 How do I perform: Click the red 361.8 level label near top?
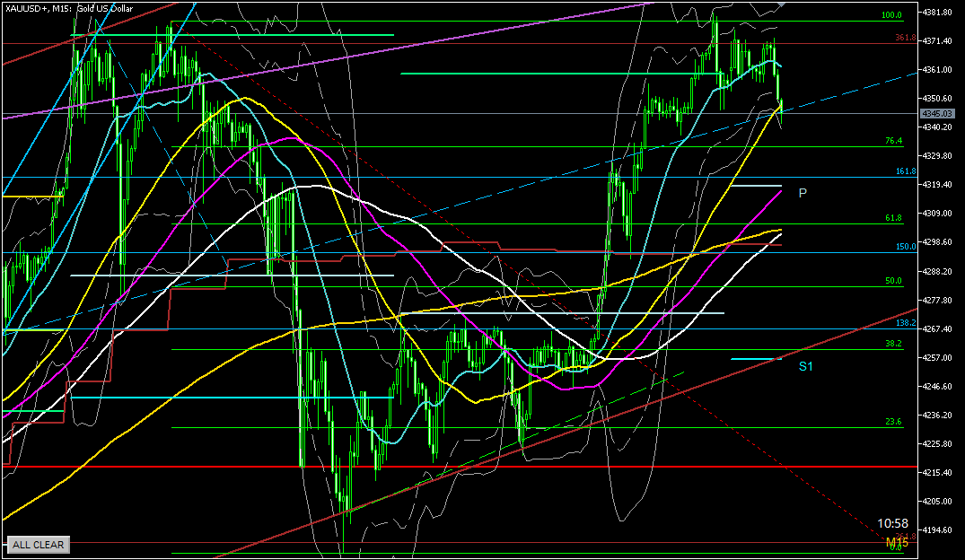[x=904, y=38]
